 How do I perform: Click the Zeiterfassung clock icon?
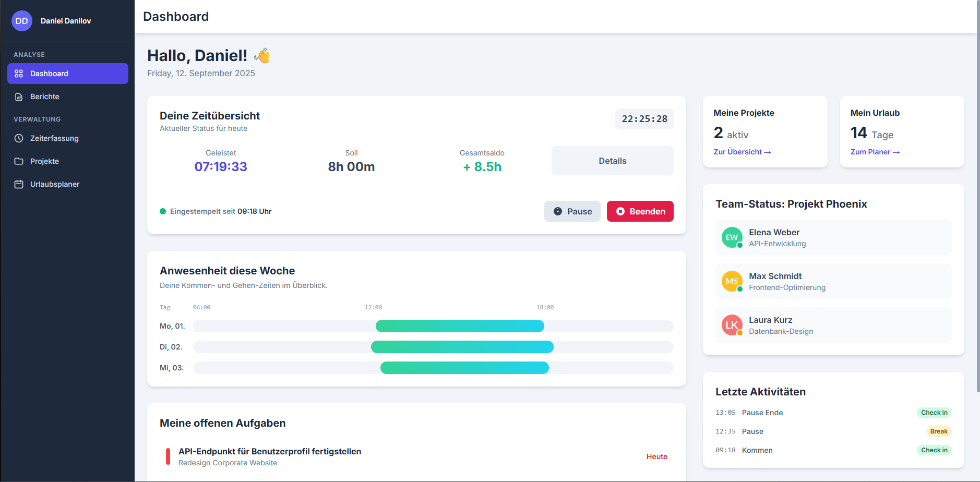19,138
